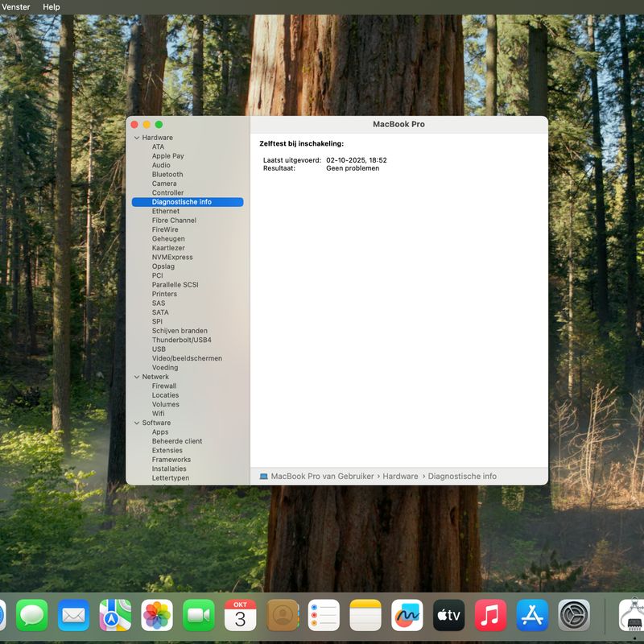Collapse the Netwerk section chevron
Viewport: 644px width, 644px height.
point(137,377)
